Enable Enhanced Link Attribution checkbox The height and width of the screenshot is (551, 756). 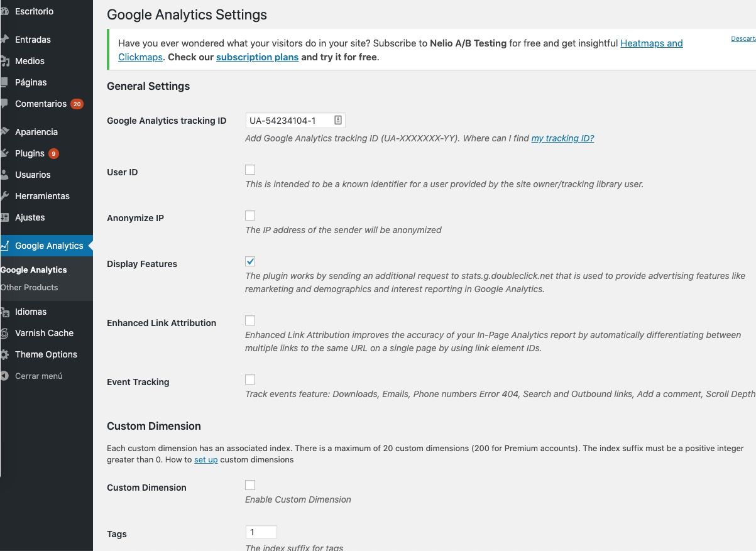[250, 320]
